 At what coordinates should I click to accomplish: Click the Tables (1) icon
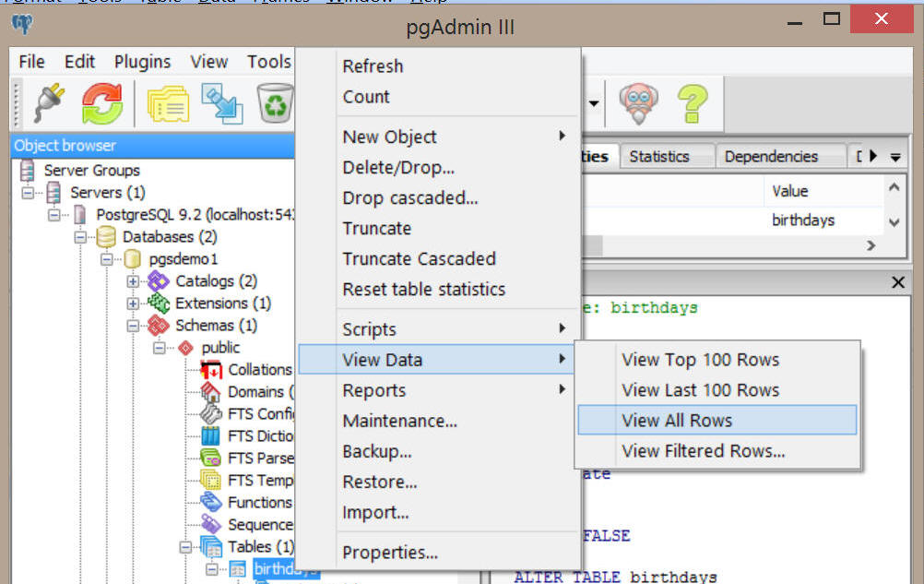pyautogui.click(x=211, y=547)
